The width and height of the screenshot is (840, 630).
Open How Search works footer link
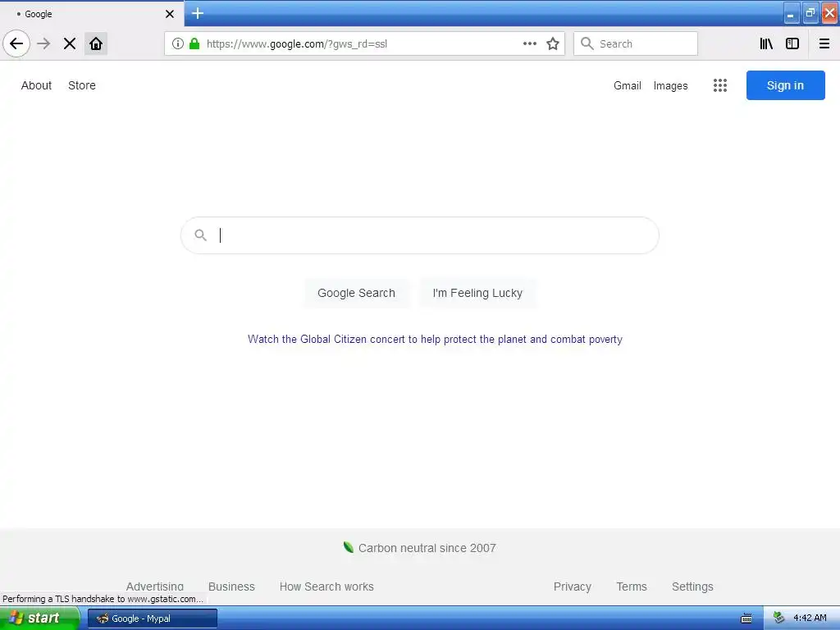tap(326, 587)
